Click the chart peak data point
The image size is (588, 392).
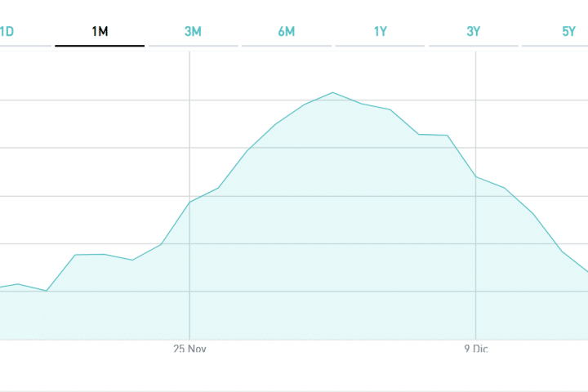click(x=333, y=92)
